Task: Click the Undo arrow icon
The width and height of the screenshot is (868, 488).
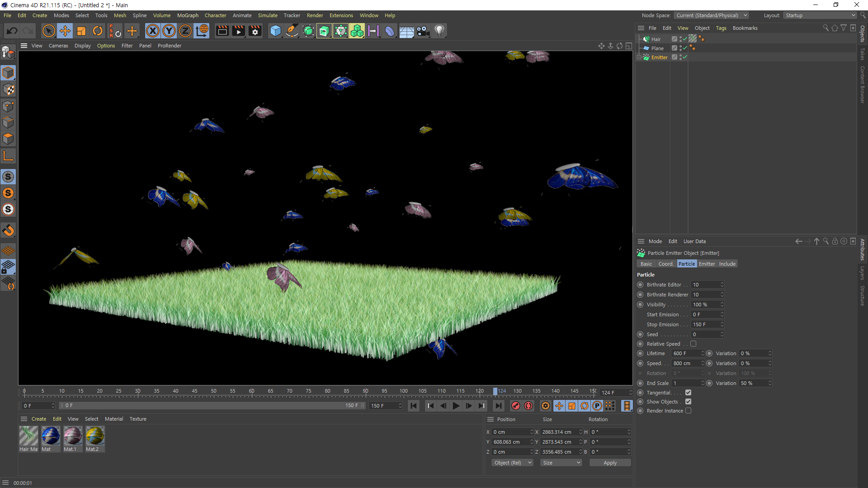Action: tap(12, 31)
